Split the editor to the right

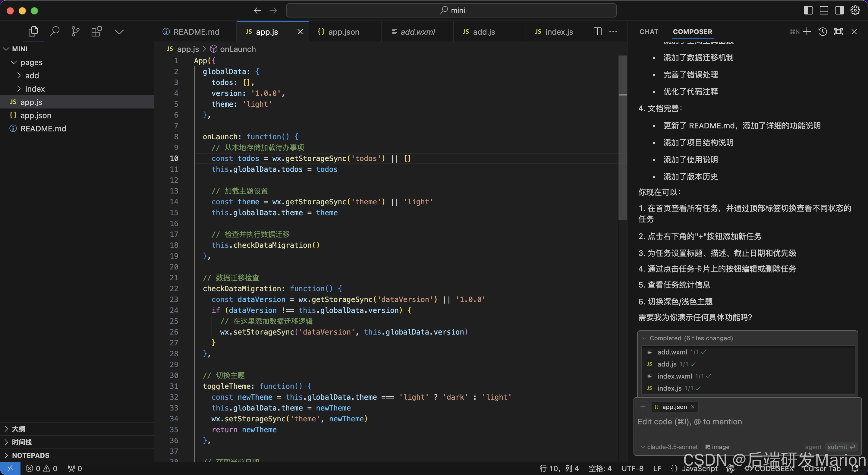(597, 32)
